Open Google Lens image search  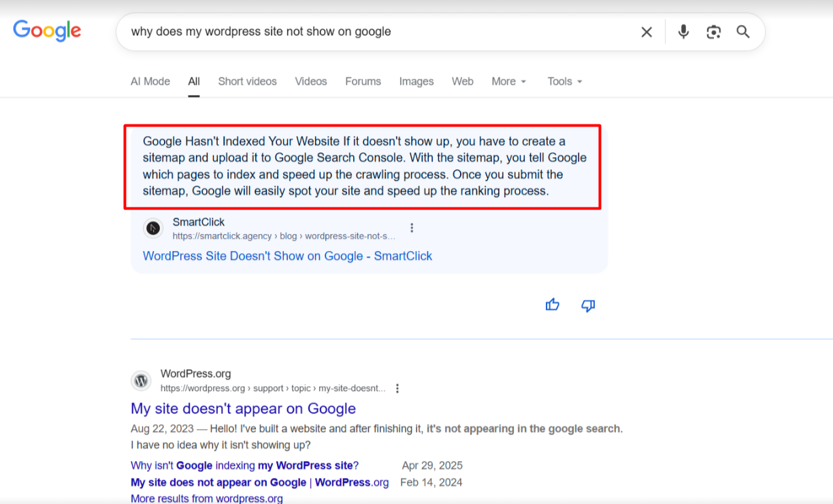713,31
